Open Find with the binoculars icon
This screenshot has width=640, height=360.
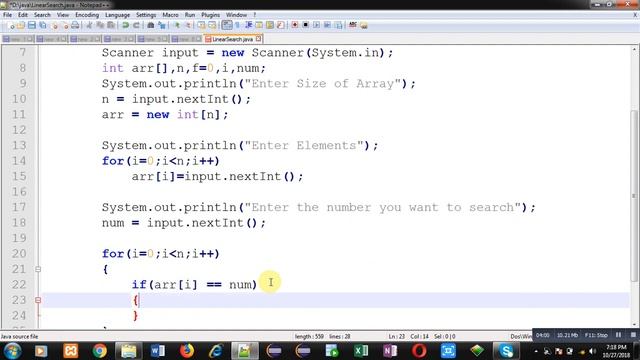[x=151, y=25]
